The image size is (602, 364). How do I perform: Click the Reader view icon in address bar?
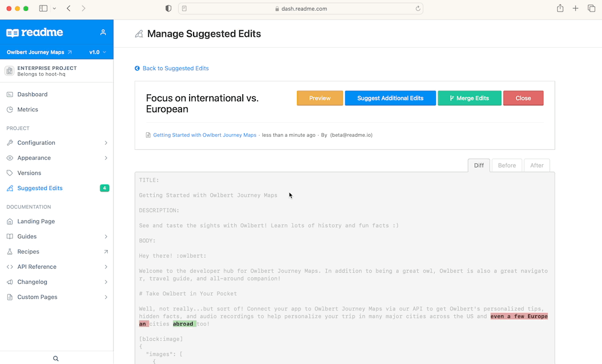click(185, 9)
